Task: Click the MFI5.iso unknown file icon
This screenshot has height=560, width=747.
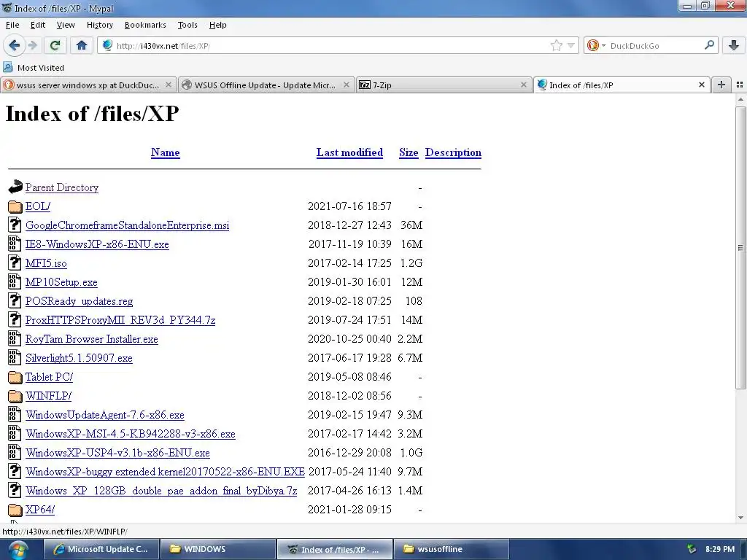Action: (x=15, y=262)
